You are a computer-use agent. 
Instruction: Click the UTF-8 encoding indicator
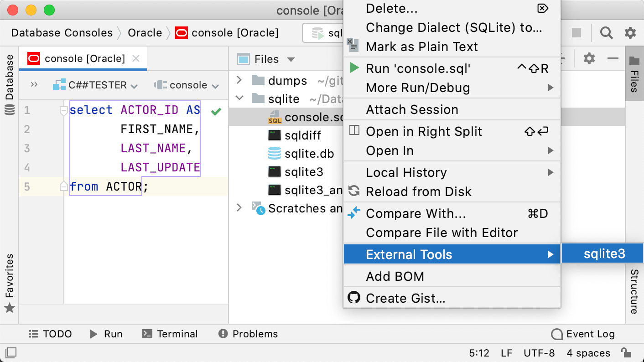540,352
